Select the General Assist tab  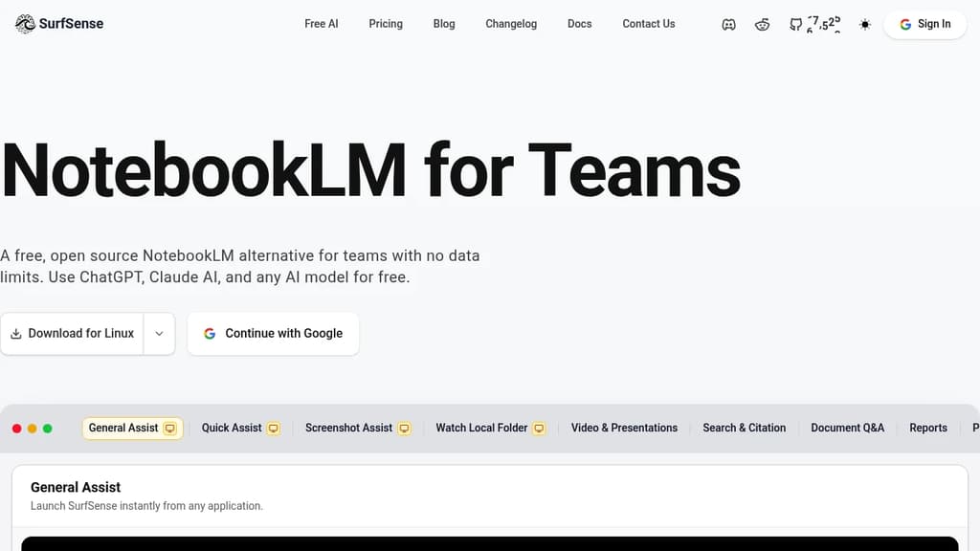tap(132, 428)
